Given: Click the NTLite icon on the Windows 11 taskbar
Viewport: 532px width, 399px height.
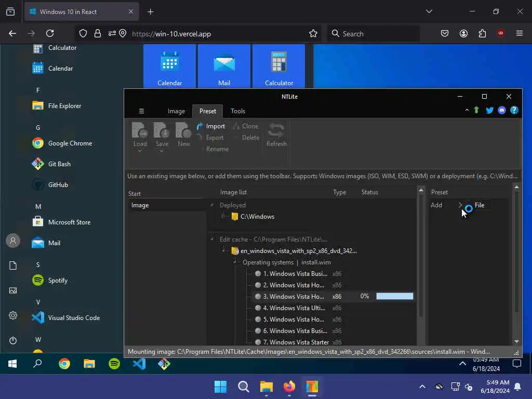Looking at the screenshot, I should tap(312, 387).
